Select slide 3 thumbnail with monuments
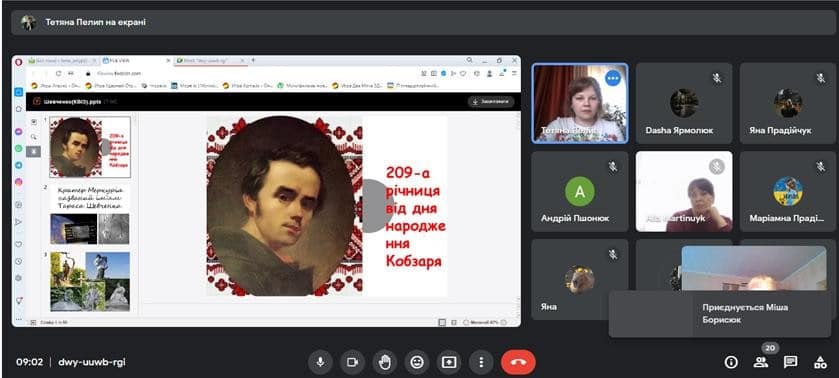The image size is (839, 378). tap(89, 281)
